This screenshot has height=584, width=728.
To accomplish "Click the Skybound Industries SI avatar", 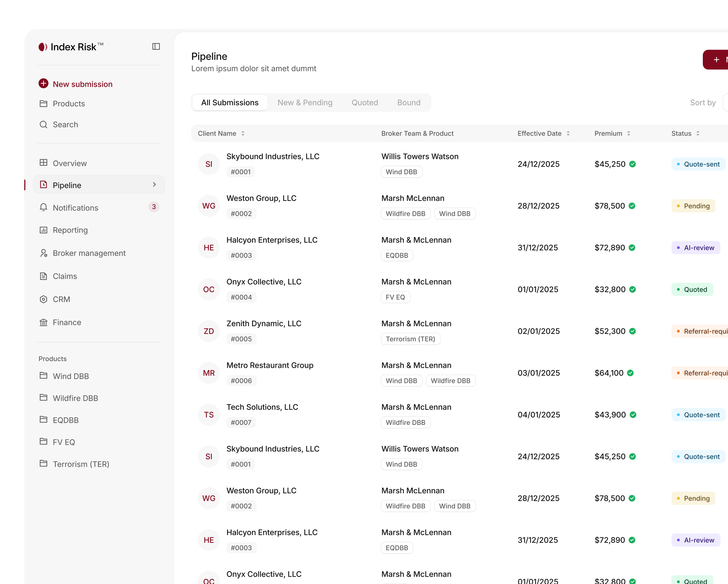I will coord(209,164).
